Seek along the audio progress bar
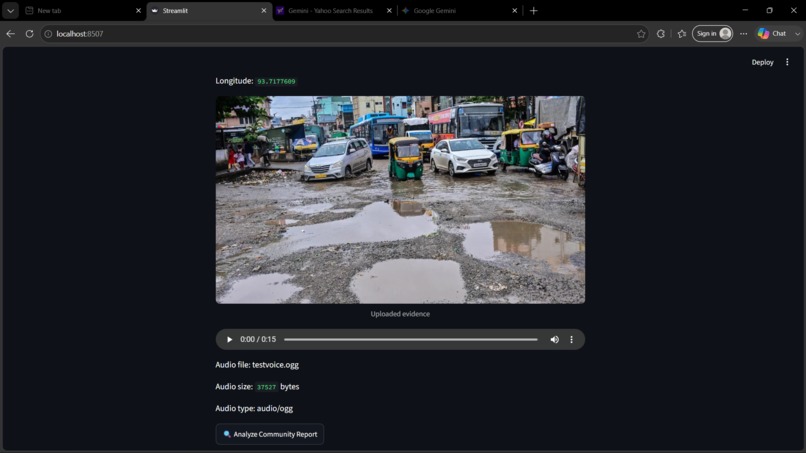Screen dimensions: 806x453 pyautogui.click(x=411, y=339)
